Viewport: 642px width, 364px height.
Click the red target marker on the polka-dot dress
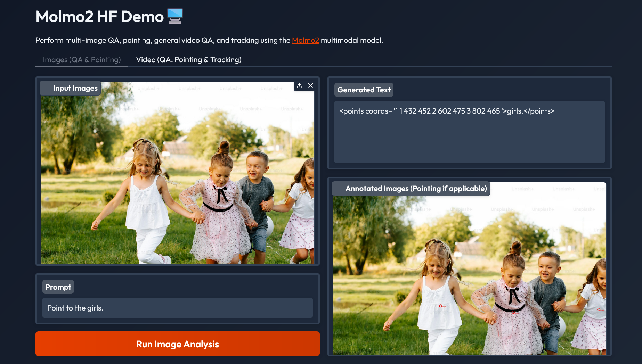[x=513, y=312]
